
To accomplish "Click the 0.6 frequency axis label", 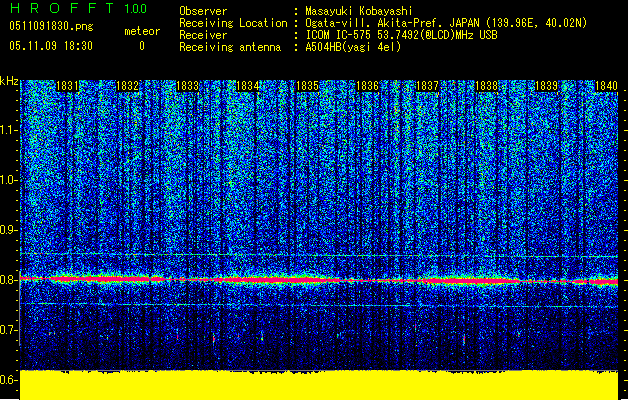I will pos(9,380).
